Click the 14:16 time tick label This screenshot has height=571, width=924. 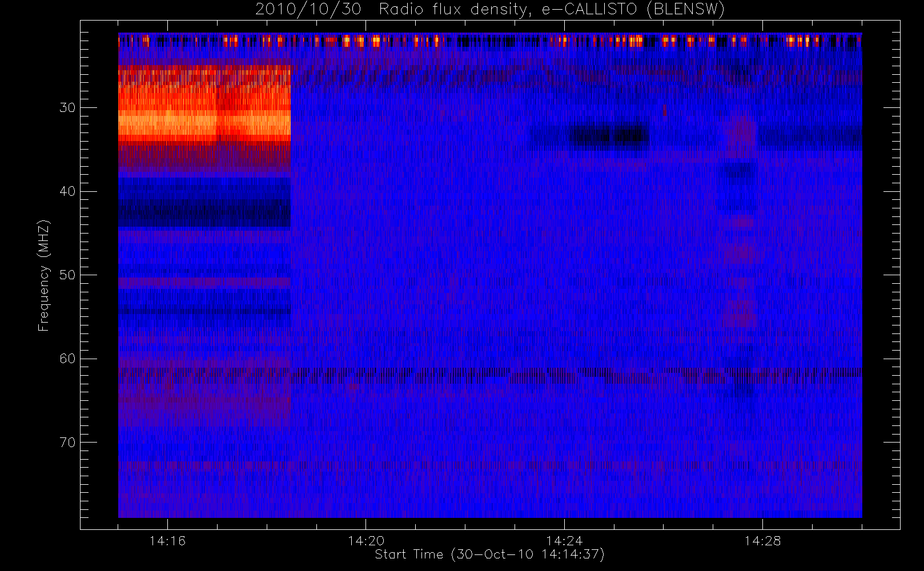tap(167, 541)
